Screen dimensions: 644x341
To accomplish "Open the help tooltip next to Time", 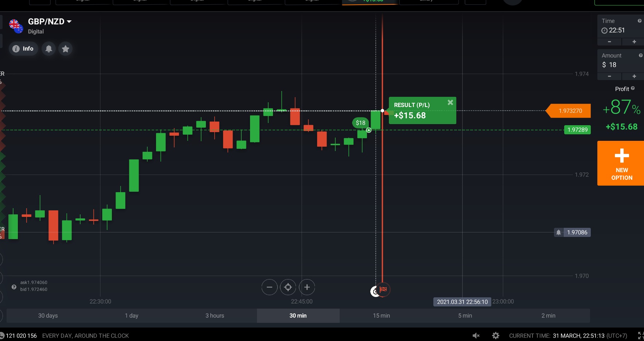I will [640, 21].
